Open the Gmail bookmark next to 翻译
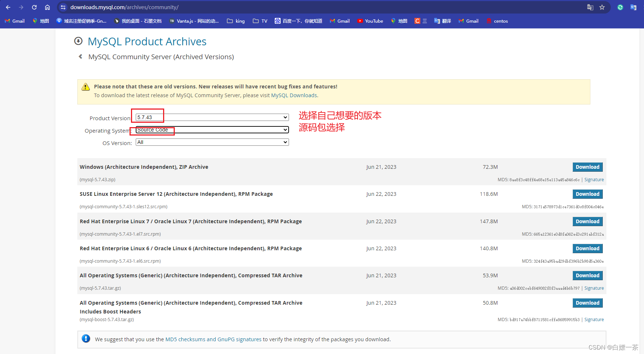The height and width of the screenshot is (354, 644). [x=468, y=21]
